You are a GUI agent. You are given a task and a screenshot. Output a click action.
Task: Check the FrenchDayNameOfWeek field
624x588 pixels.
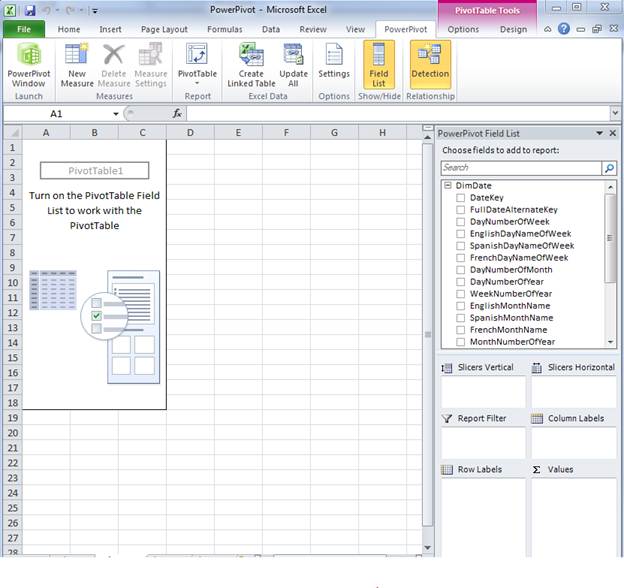[x=460, y=258]
